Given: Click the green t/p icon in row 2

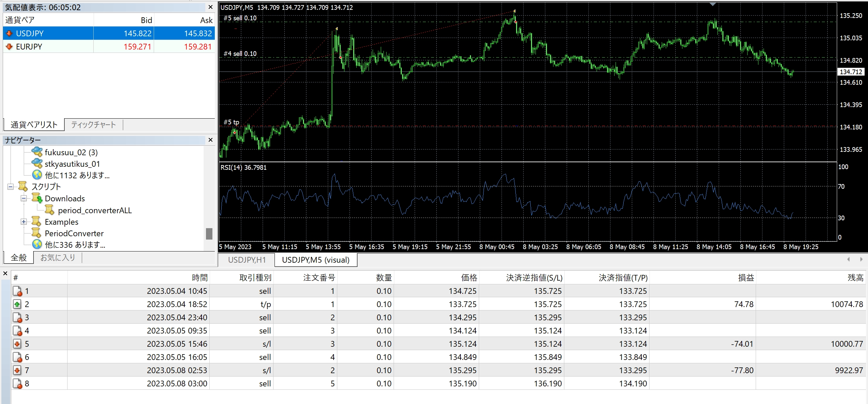Looking at the screenshot, I should click(x=17, y=304).
